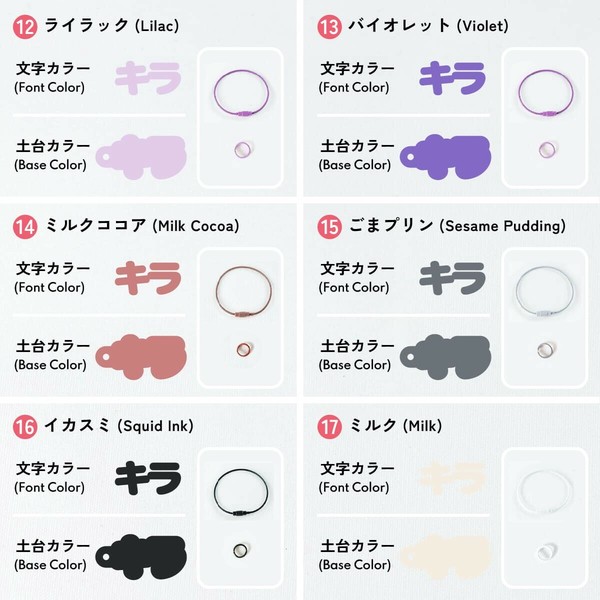Click the number 12 Lilac badge
Image resolution: width=600 pixels, height=600 pixels.
click(25, 26)
